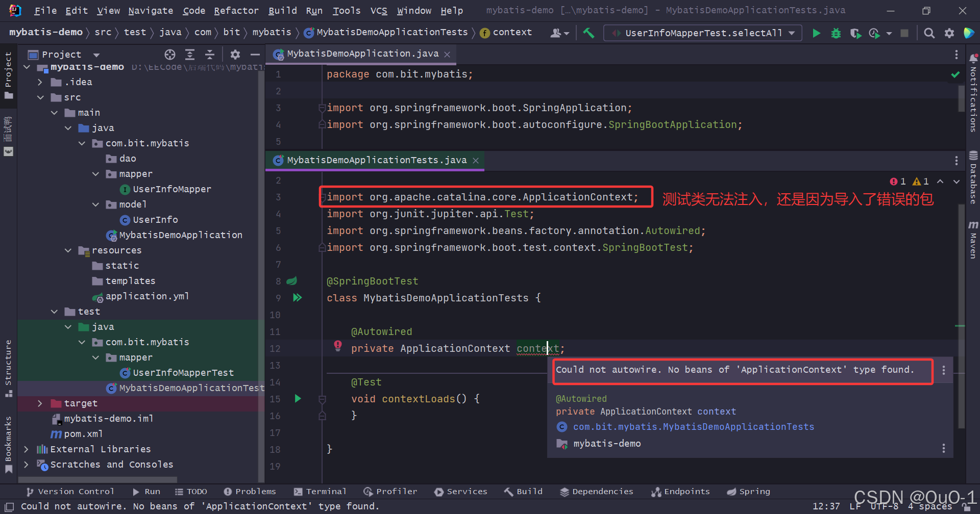This screenshot has width=980, height=514.
Task: Toggle Bookmarks side panel
Action: click(8, 445)
